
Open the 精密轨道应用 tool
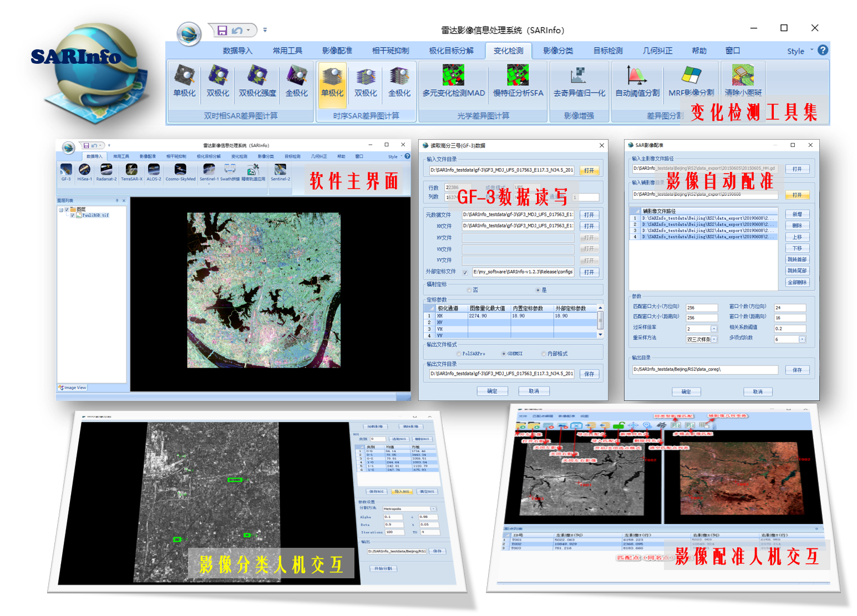(253, 172)
